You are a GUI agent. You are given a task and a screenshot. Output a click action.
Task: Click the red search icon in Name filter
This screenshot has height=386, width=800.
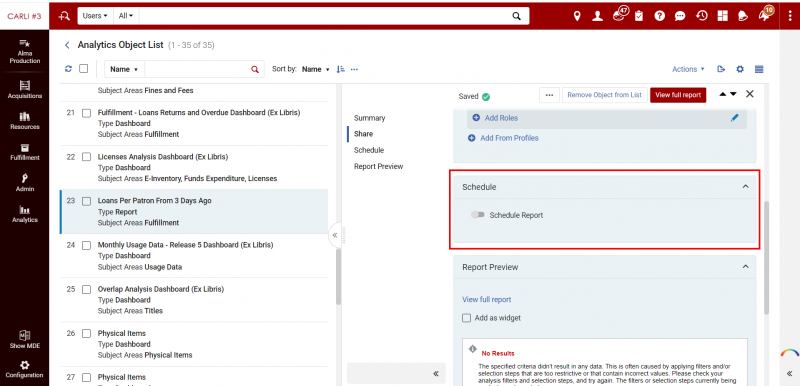point(255,69)
